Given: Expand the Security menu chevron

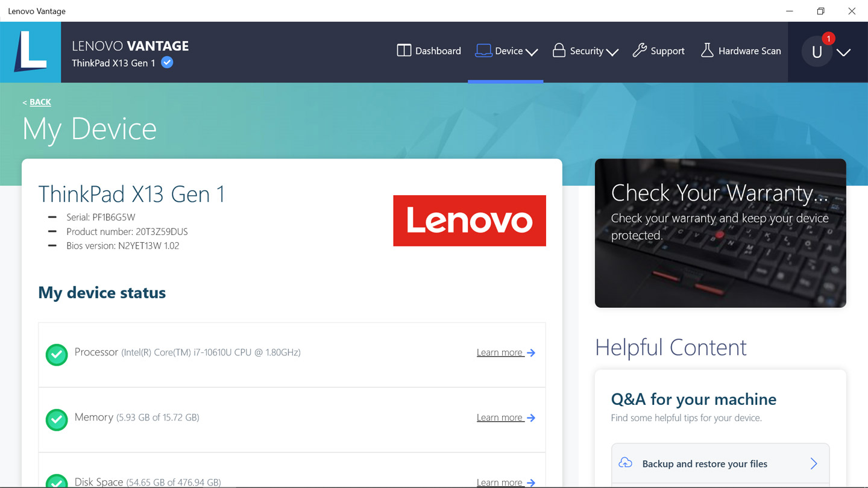Looking at the screenshot, I should 612,52.
